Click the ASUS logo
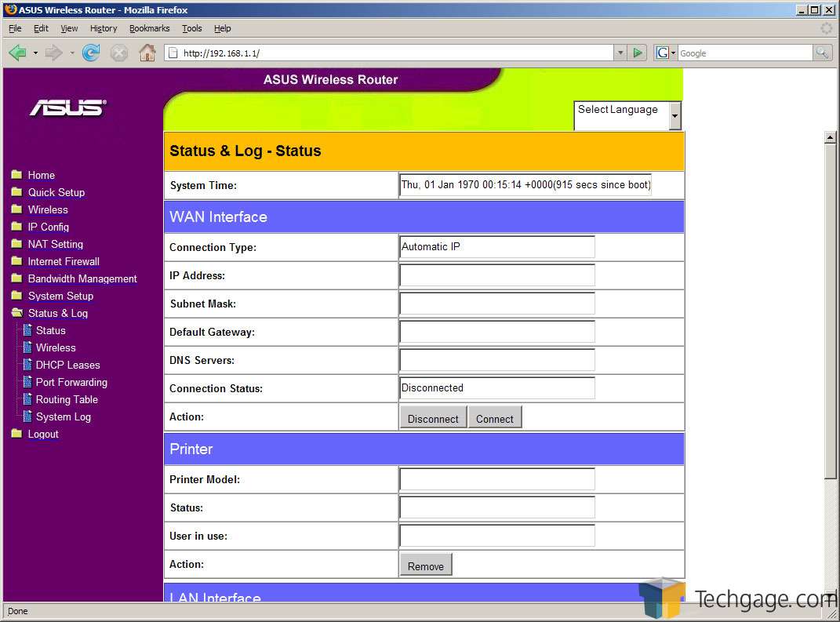 point(68,107)
